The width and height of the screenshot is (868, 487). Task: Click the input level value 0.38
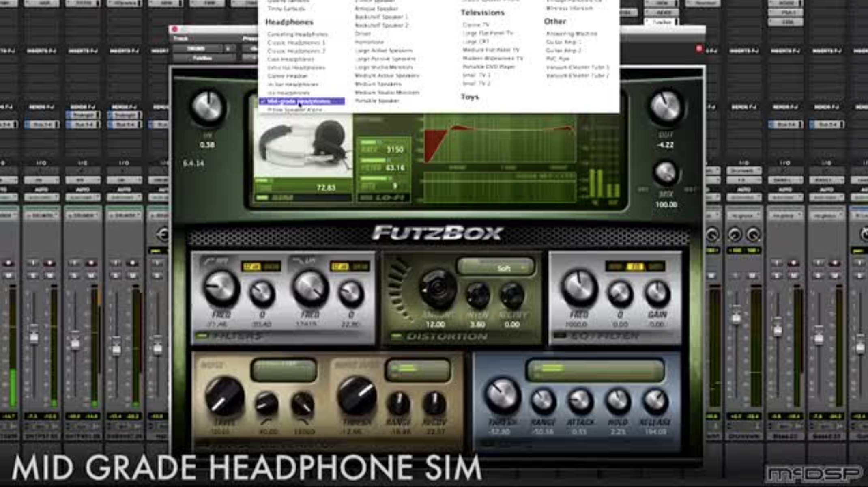pos(207,145)
